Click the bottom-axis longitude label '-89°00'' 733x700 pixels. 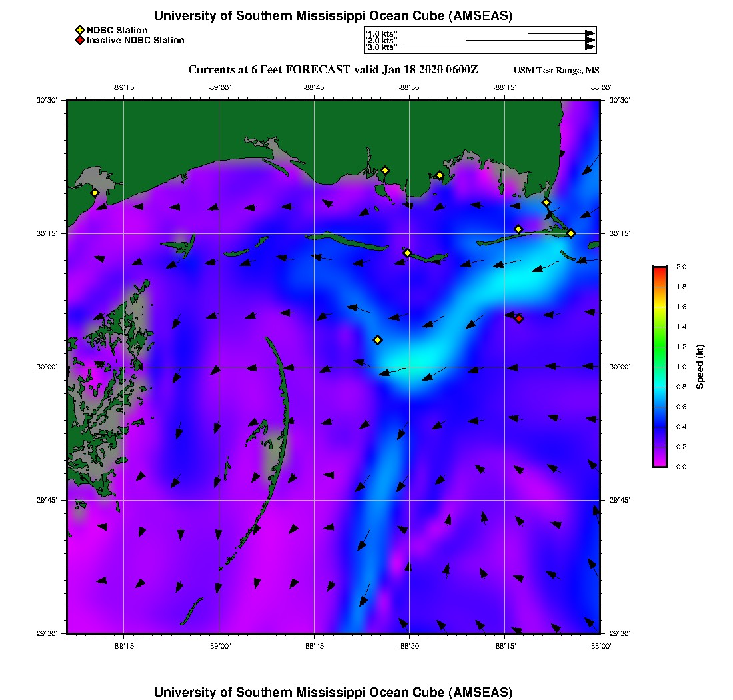click(x=220, y=646)
